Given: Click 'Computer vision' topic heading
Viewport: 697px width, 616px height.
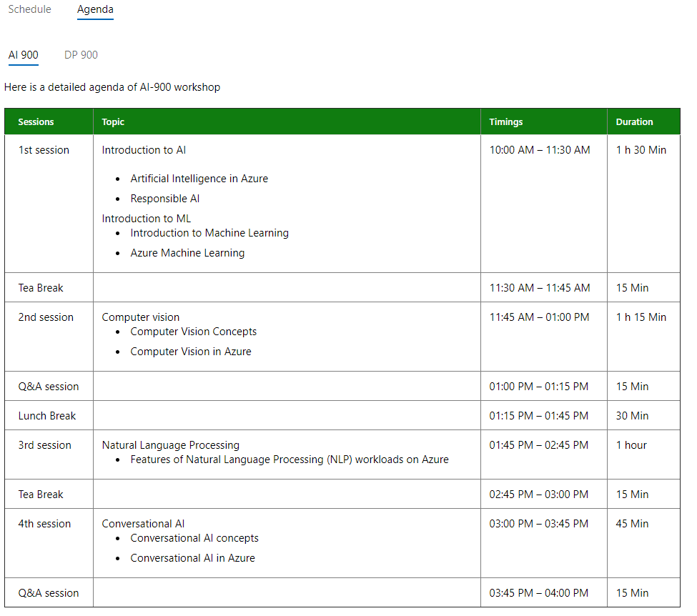Looking at the screenshot, I should pyautogui.click(x=140, y=317).
